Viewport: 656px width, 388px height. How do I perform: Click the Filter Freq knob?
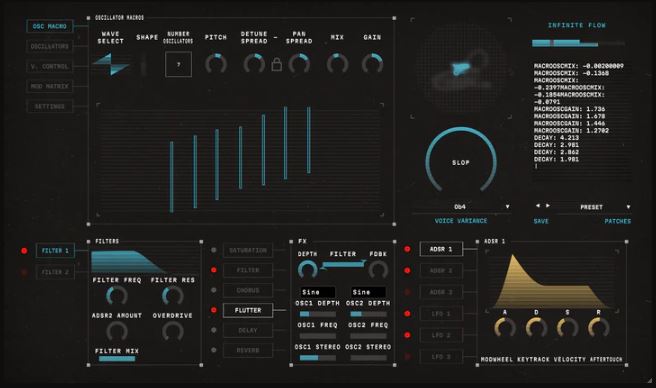point(117,296)
